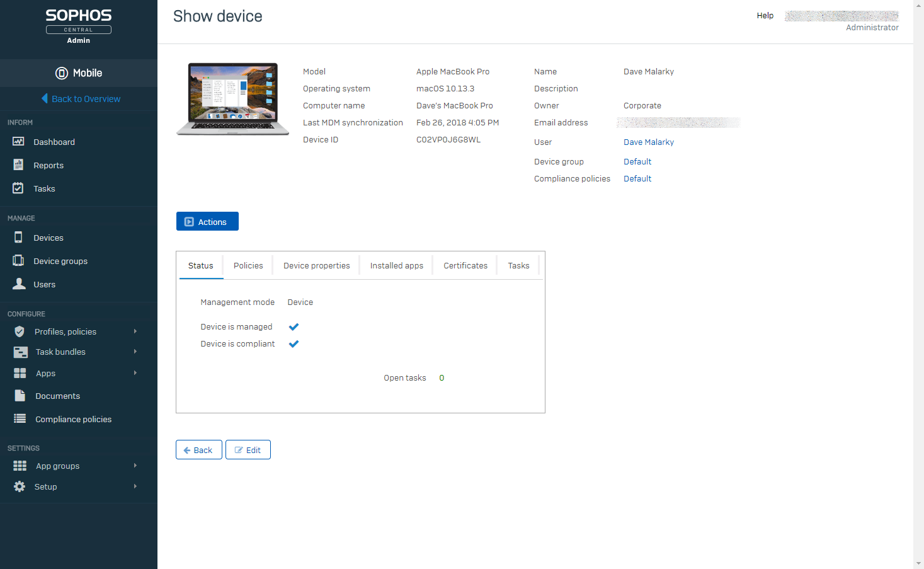
Task: Click the Back to Overview arrow icon
Action: point(45,98)
